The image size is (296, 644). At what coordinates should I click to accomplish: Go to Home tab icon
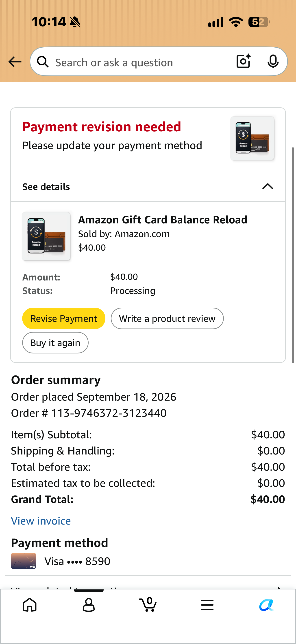pos(30,605)
